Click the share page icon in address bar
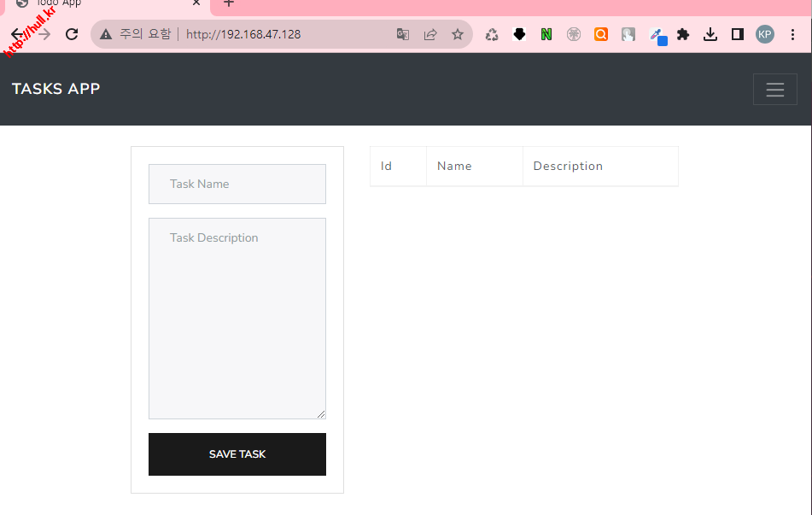Screen dimensions: 812x515 pos(430,34)
